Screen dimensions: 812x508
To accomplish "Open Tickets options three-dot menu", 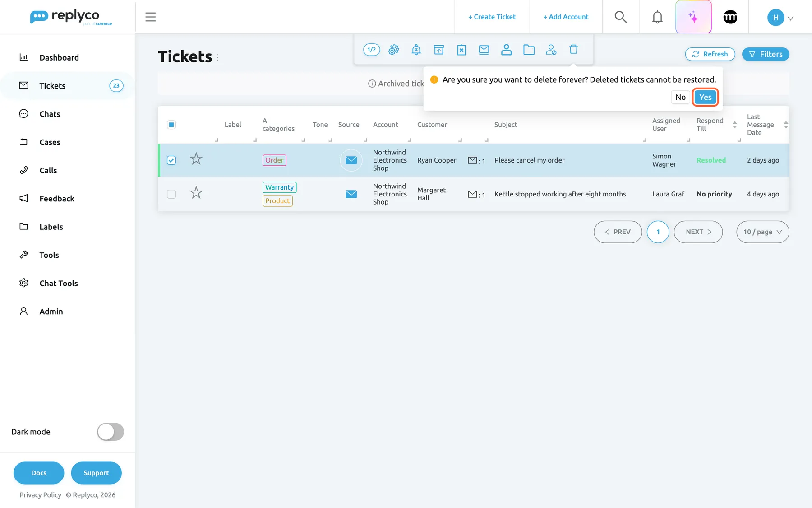I will [x=217, y=58].
